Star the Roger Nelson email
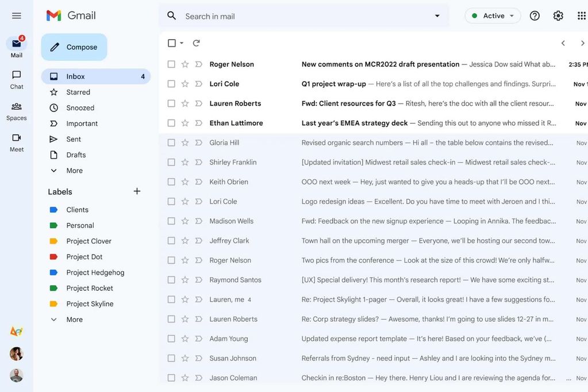Screen dimensions: 588x392 (184, 64)
